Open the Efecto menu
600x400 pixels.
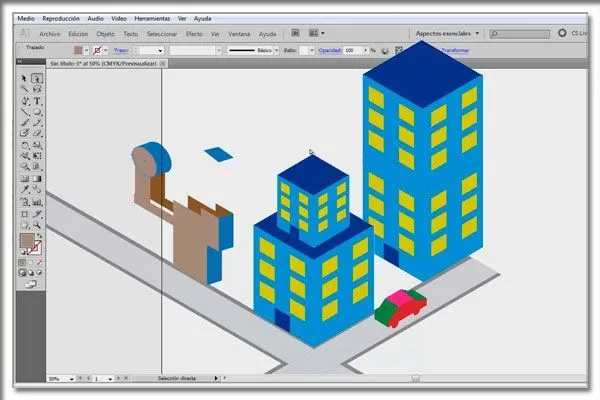tap(194, 34)
